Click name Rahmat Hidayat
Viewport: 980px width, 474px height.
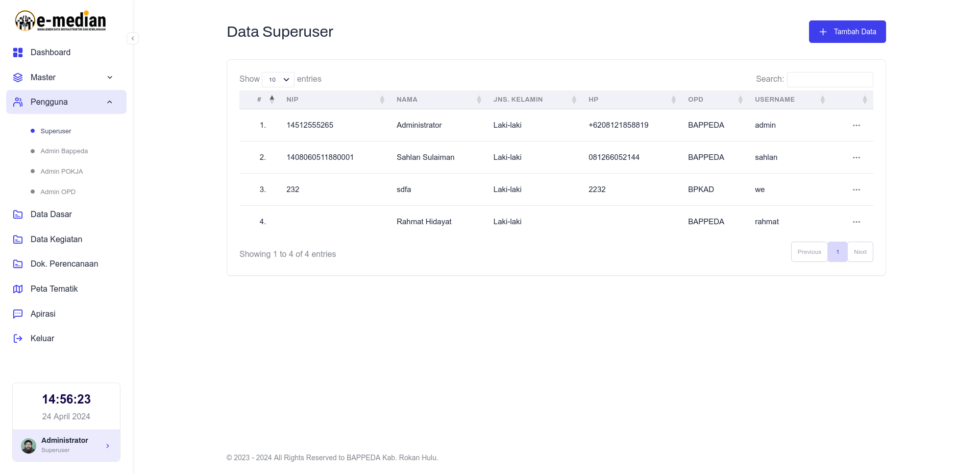coord(424,222)
